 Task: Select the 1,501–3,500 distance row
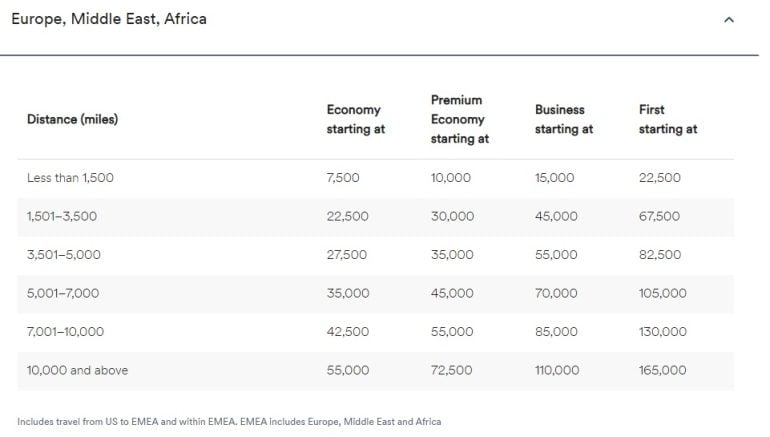[62, 217]
